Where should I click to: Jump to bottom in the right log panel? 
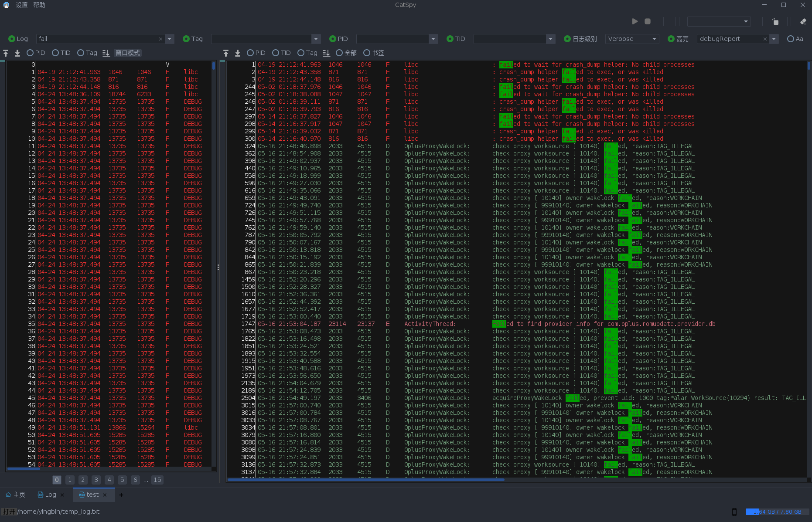tap(238, 53)
